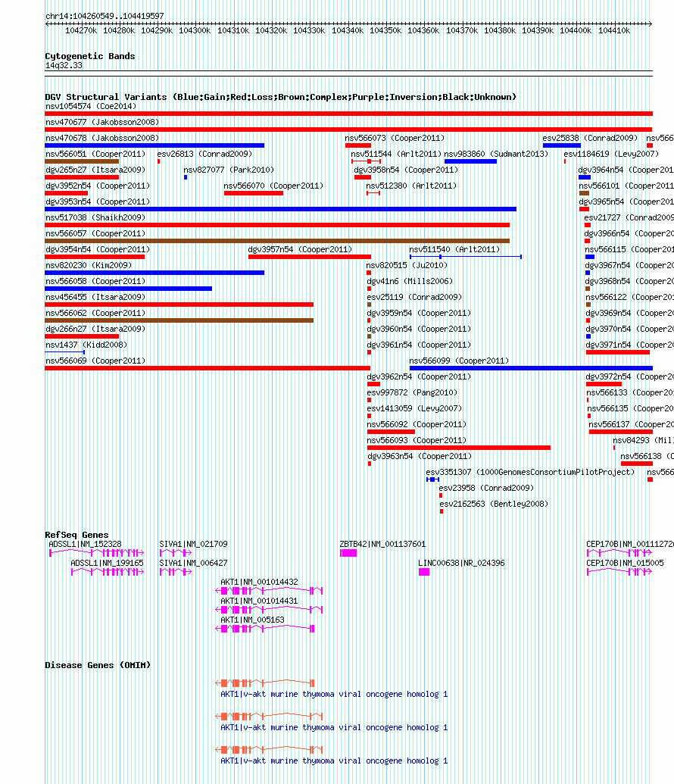
Task: Select nsv983860 (Sudmant2013) blue bar
Action: click(x=470, y=161)
